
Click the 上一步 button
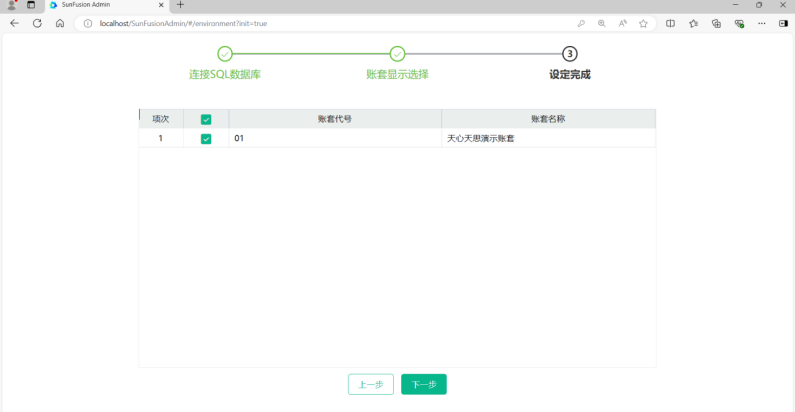click(x=371, y=384)
